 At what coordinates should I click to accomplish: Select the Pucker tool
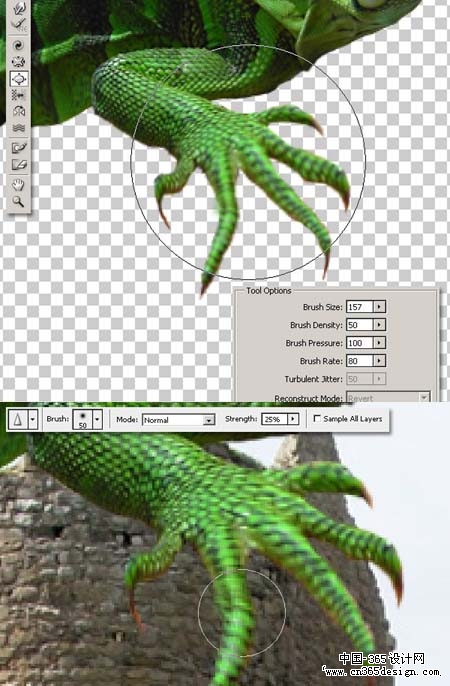pos(19,62)
